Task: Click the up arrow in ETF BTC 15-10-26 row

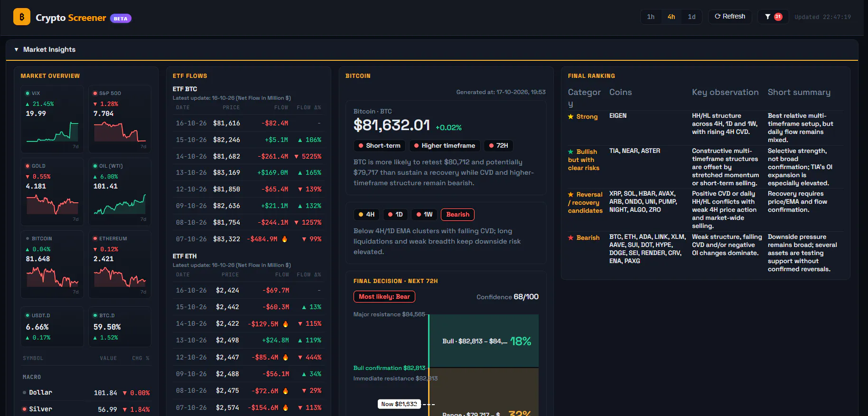Action: click(x=300, y=140)
